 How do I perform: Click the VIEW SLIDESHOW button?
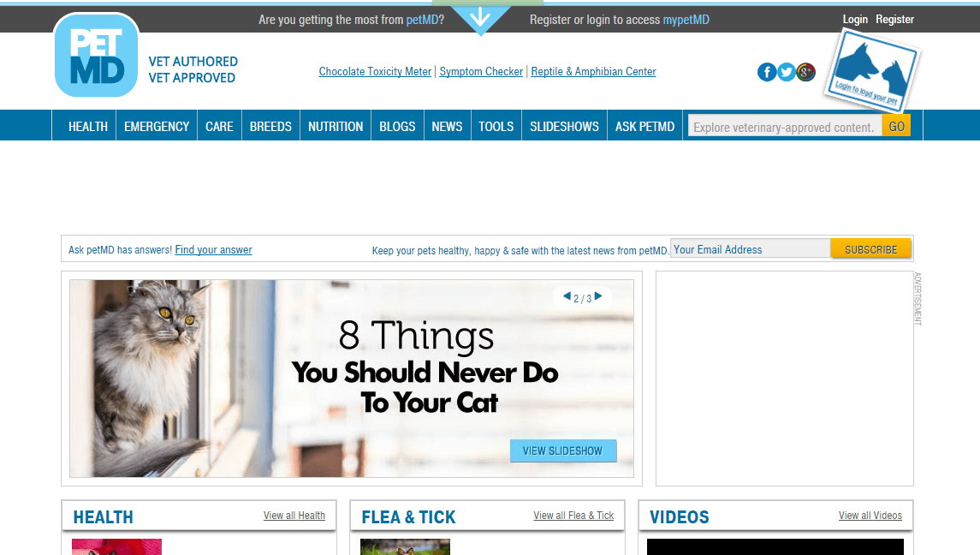(563, 451)
